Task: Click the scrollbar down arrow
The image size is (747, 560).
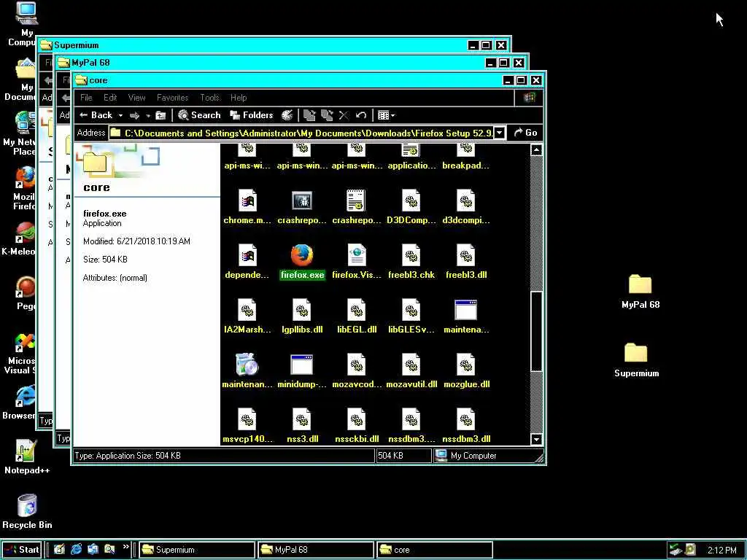Action: [536, 439]
